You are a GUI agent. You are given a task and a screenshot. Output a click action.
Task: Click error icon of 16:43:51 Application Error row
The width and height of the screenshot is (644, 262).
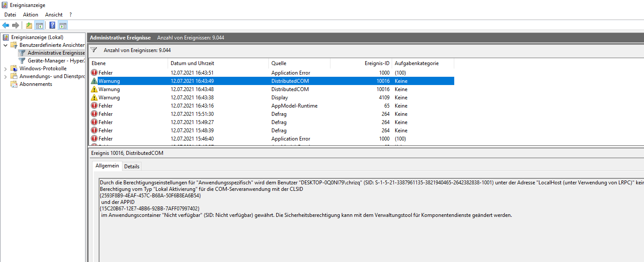94,73
